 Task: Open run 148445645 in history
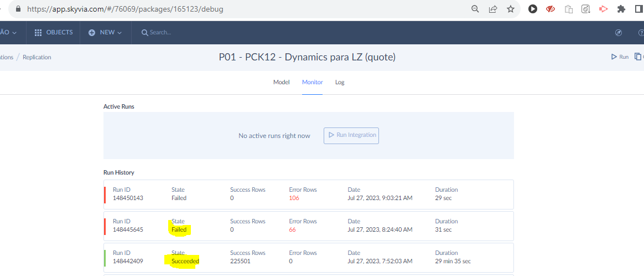(309, 226)
